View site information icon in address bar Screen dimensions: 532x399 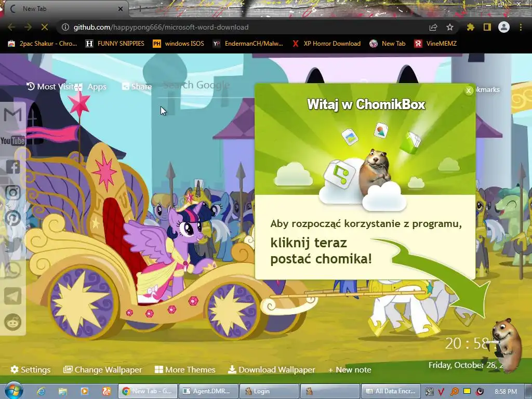(65, 27)
